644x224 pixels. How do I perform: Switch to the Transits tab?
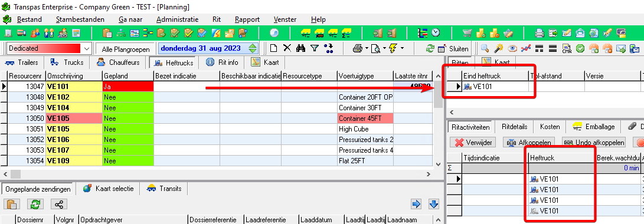[164, 189]
